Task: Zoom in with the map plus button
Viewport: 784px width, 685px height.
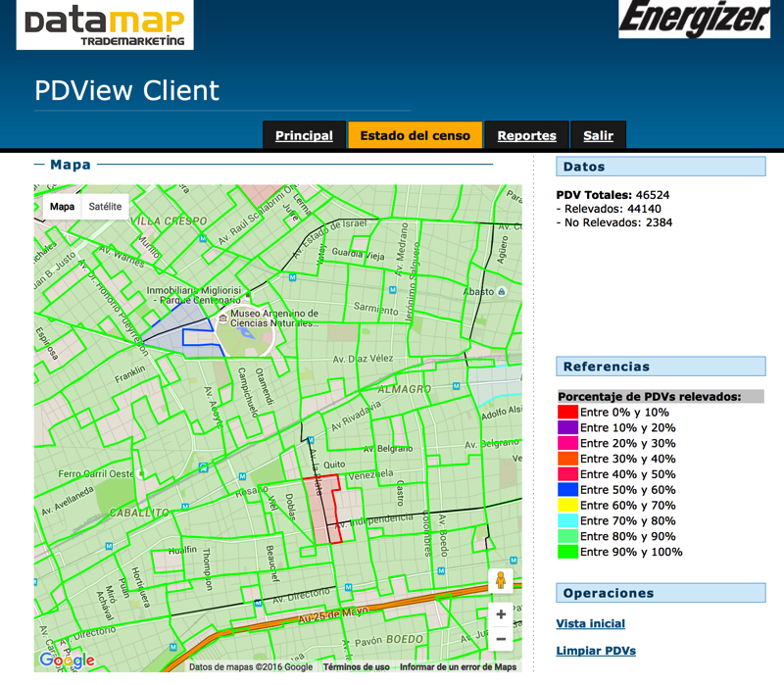Action: coord(501,614)
